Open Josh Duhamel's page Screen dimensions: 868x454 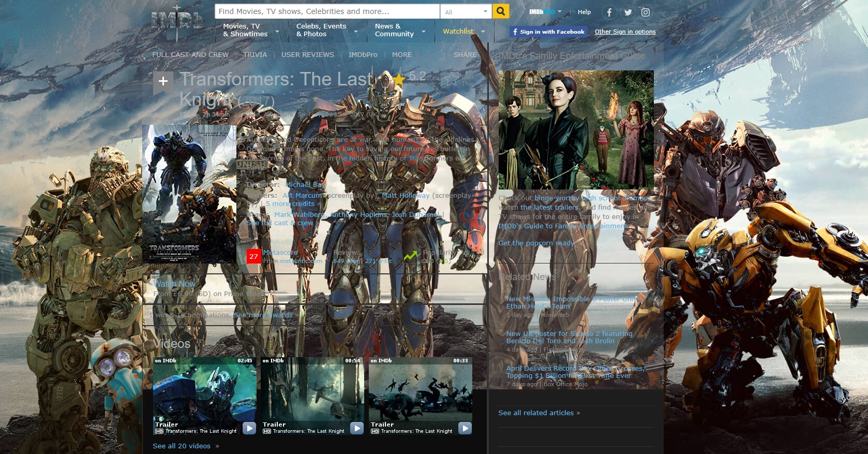[415, 215]
